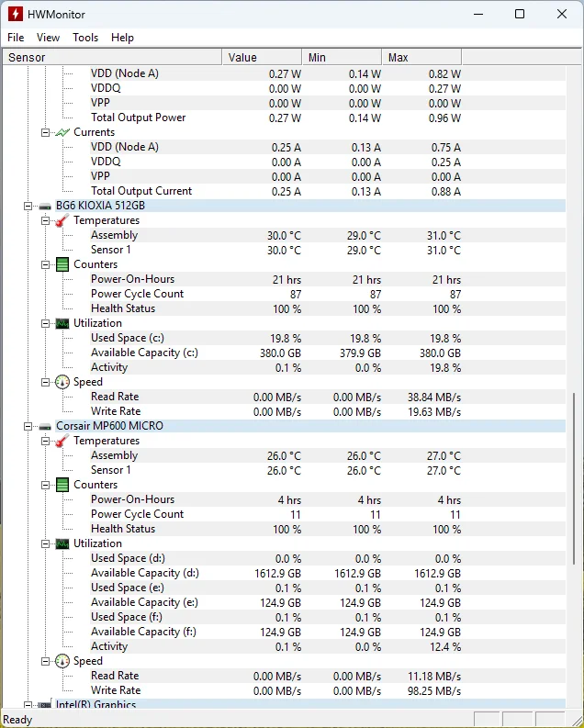
Task: Collapse Counters under BG6 KIOXIA
Action: coord(46,264)
